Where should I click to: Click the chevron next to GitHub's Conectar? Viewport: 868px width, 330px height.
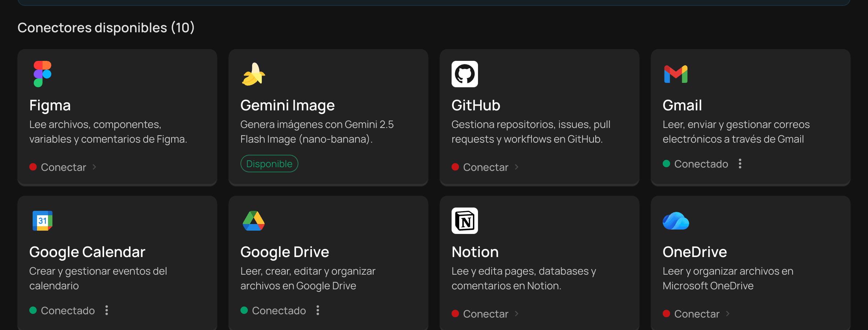tap(516, 167)
